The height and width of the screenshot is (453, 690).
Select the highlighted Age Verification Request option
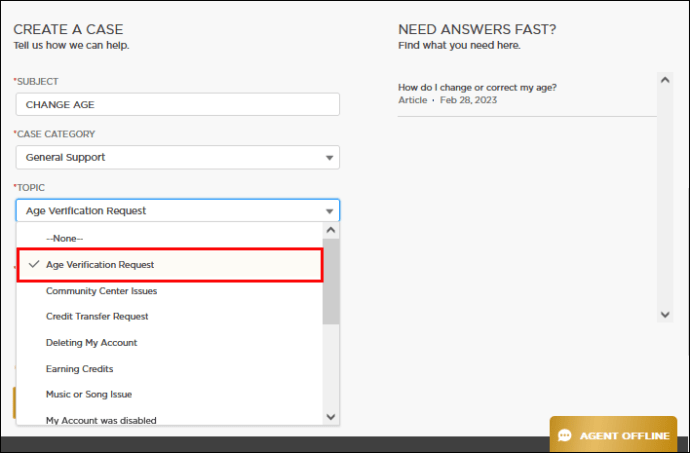[x=100, y=265]
